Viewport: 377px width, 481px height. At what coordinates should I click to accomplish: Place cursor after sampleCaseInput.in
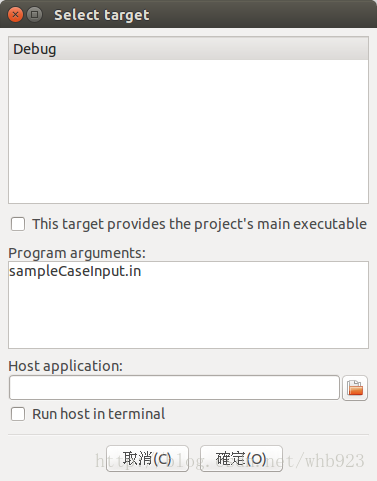point(143,271)
